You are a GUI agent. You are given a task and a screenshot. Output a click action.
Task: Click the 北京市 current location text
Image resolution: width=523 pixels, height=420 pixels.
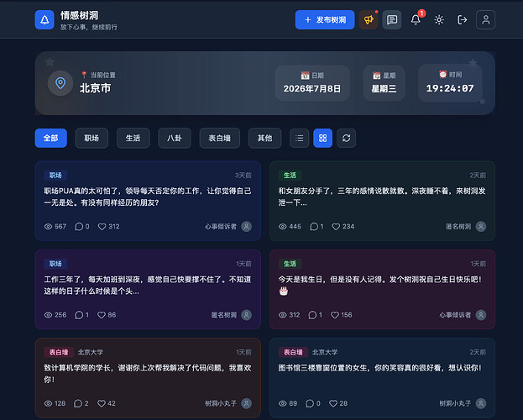click(x=95, y=88)
